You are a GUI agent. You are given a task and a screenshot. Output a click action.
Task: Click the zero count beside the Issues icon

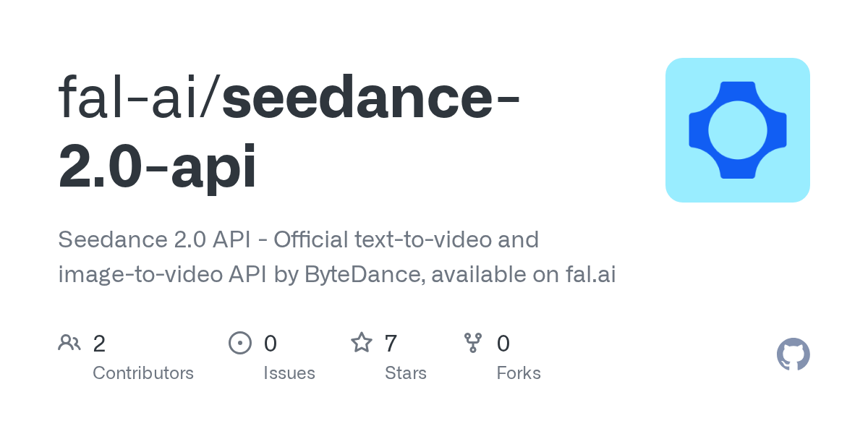[270, 343]
